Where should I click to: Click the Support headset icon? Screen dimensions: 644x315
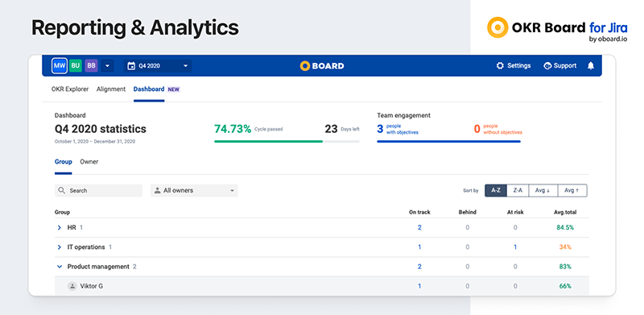(x=547, y=66)
